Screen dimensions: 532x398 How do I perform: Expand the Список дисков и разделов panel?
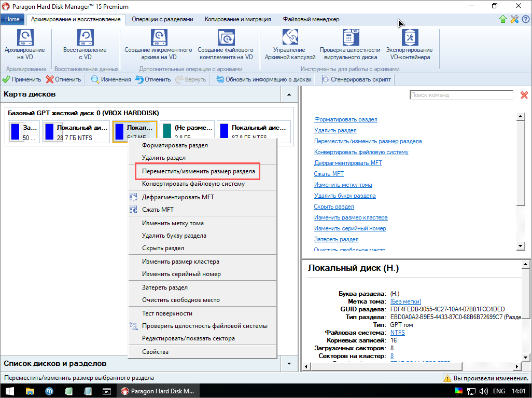click(289, 364)
